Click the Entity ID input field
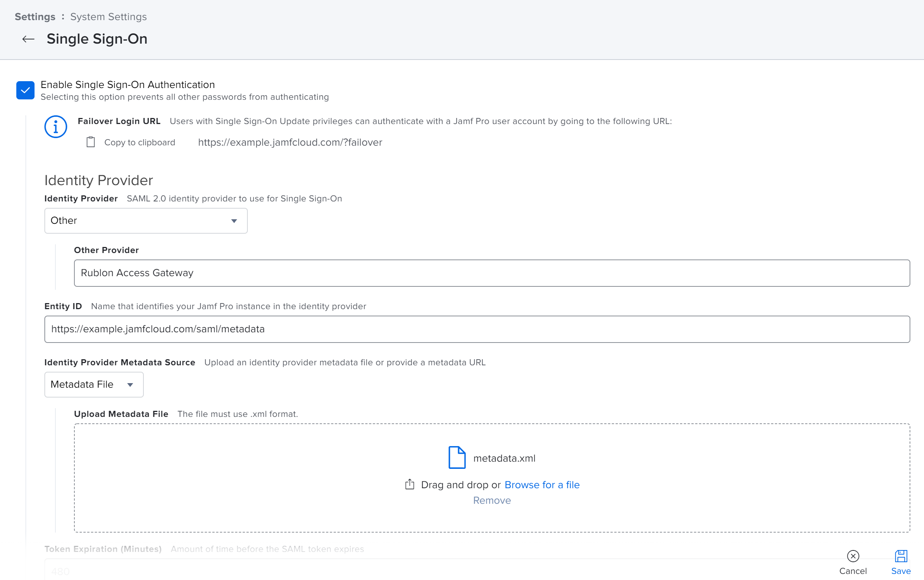 [477, 329]
